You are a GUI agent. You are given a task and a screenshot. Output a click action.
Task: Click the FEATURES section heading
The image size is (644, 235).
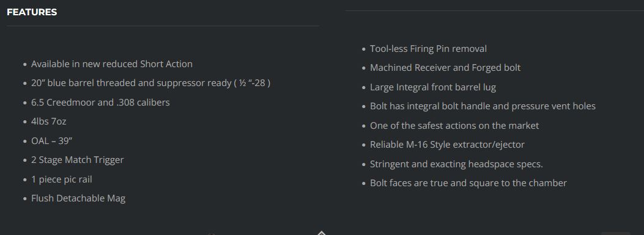[32, 12]
